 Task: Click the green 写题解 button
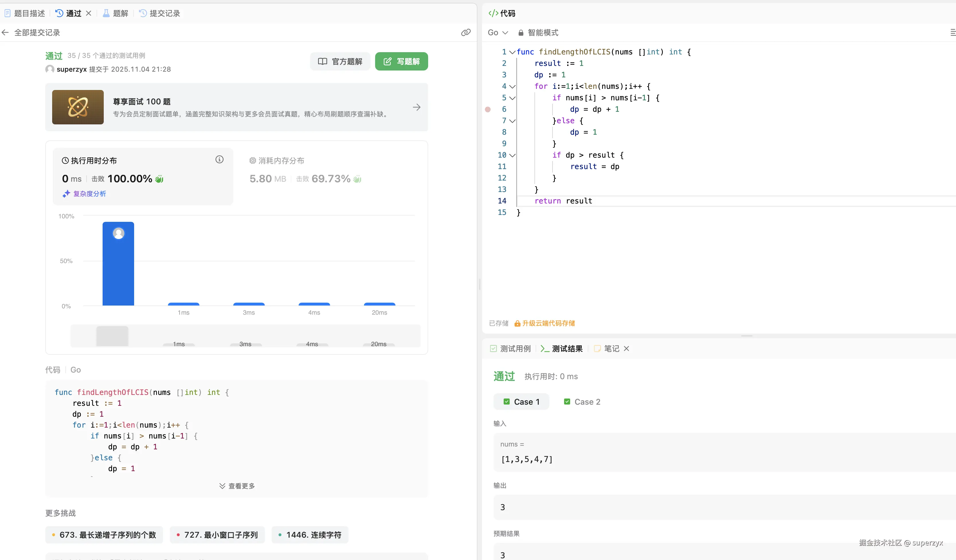(x=401, y=61)
